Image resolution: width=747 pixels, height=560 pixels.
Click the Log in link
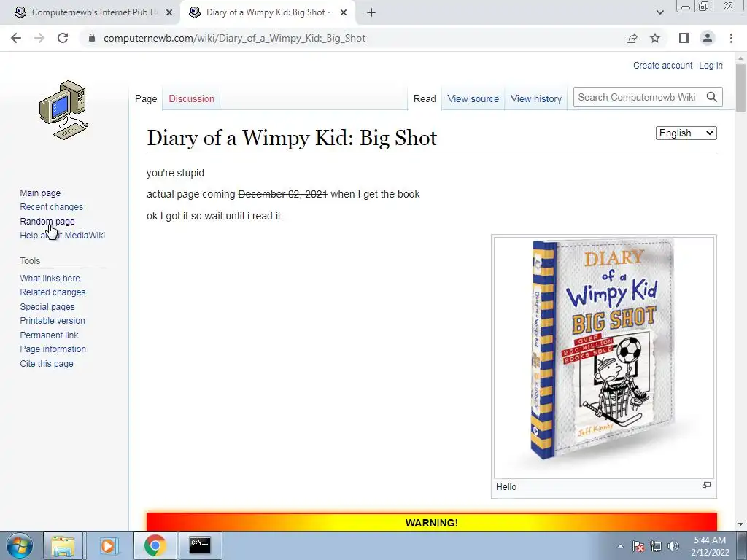(x=711, y=65)
